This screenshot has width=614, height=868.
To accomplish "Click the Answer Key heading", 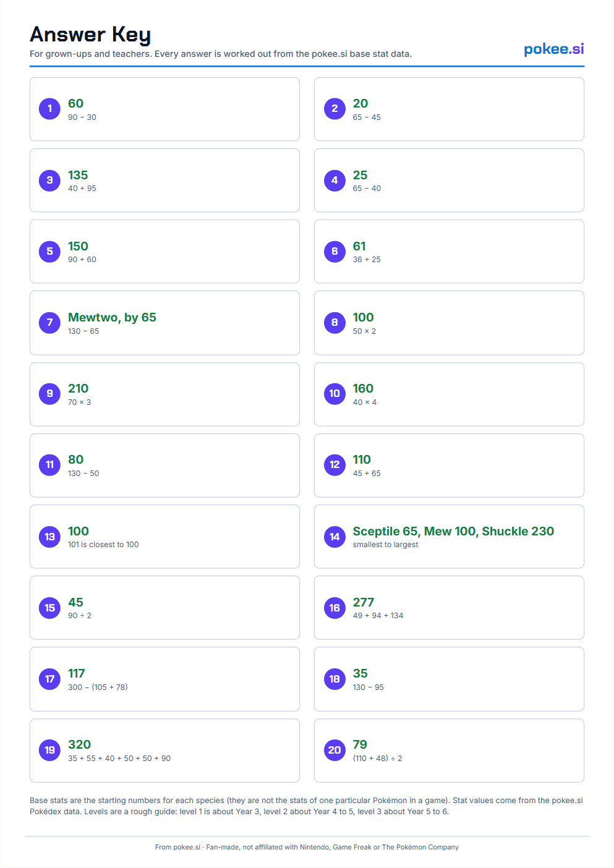I will tap(90, 35).
